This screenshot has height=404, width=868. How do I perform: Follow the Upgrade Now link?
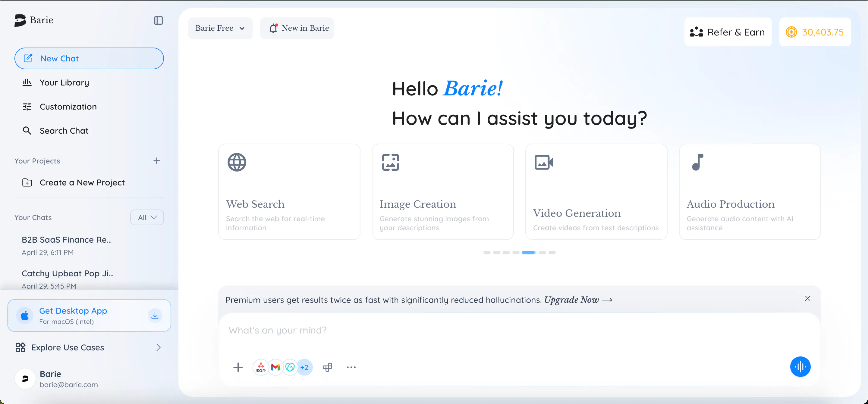(x=578, y=300)
